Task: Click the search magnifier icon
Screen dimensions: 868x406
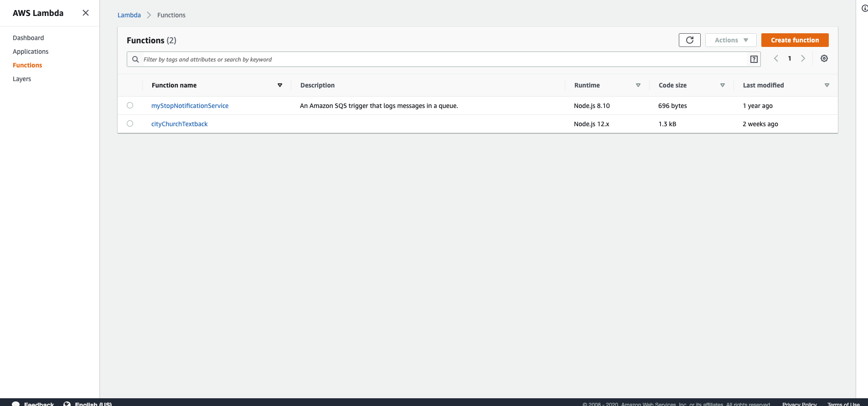Action: click(135, 59)
